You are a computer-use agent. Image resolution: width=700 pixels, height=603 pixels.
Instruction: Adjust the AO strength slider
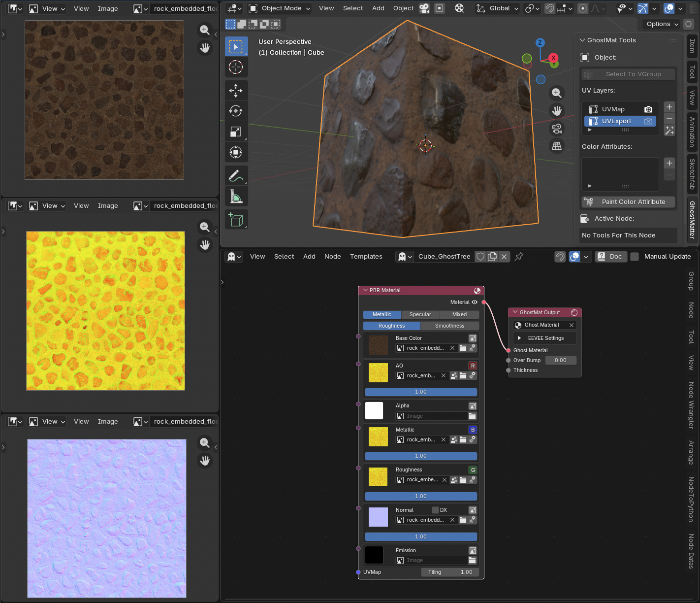(421, 392)
